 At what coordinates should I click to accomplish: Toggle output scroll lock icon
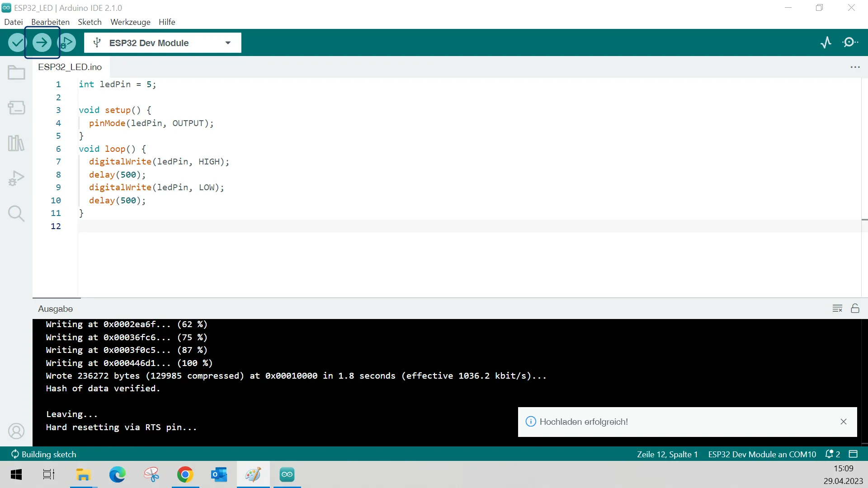(x=855, y=309)
